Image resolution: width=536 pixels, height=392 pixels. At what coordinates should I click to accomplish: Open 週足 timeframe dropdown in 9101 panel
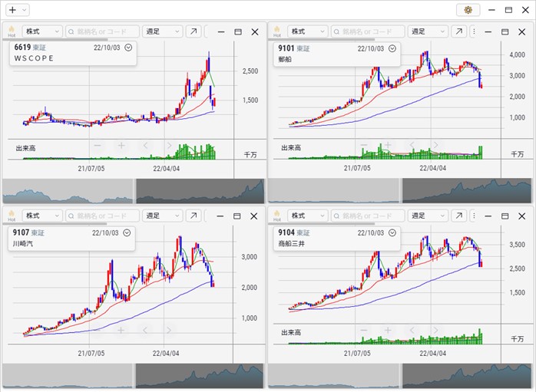(x=428, y=31)
